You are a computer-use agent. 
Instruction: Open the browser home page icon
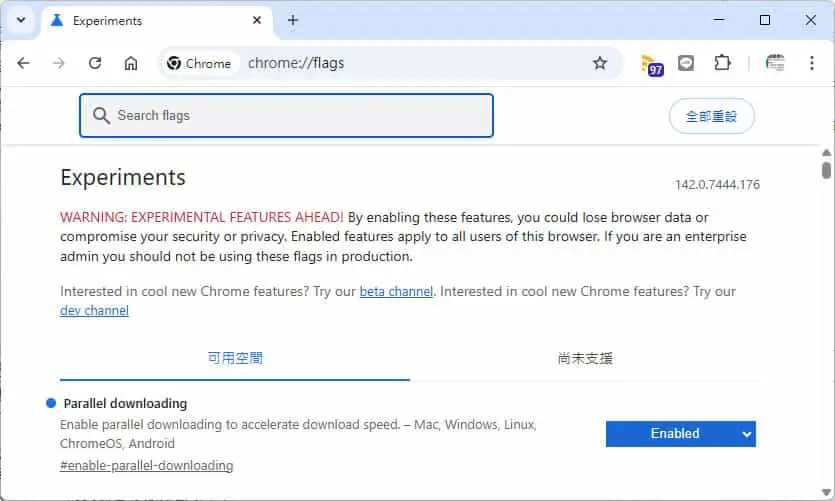(x=131, y=63)
